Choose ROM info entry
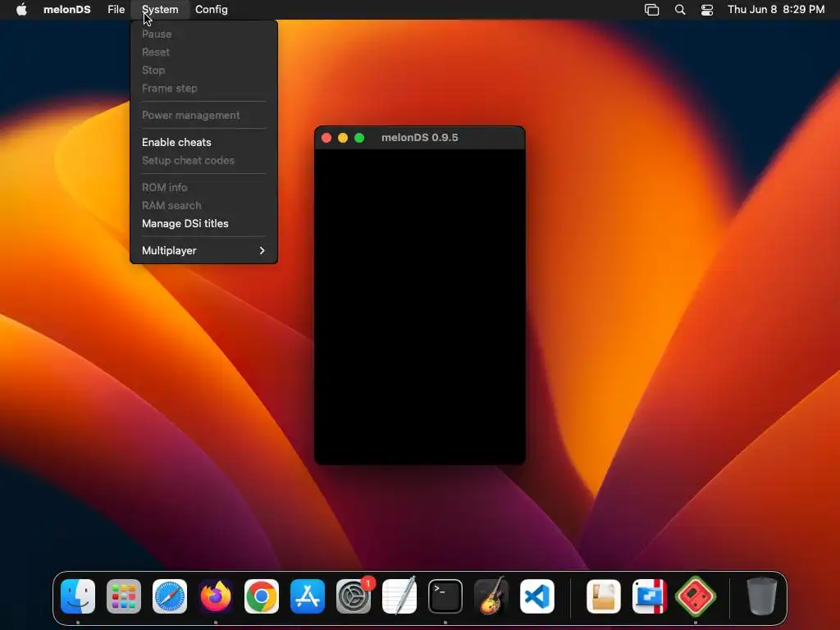 [203, 188]
